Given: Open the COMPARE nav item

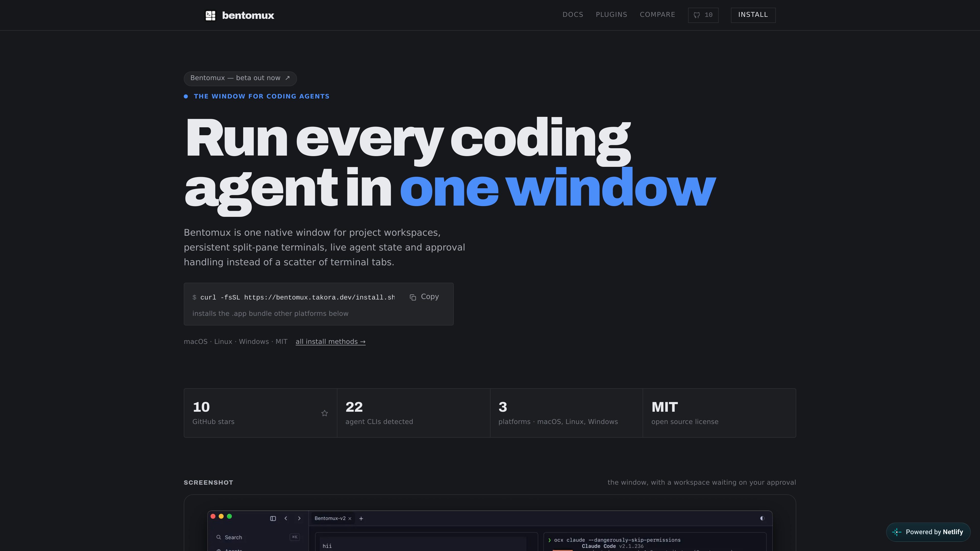Looking at the screenshot, I should click(x=657, y=15).
